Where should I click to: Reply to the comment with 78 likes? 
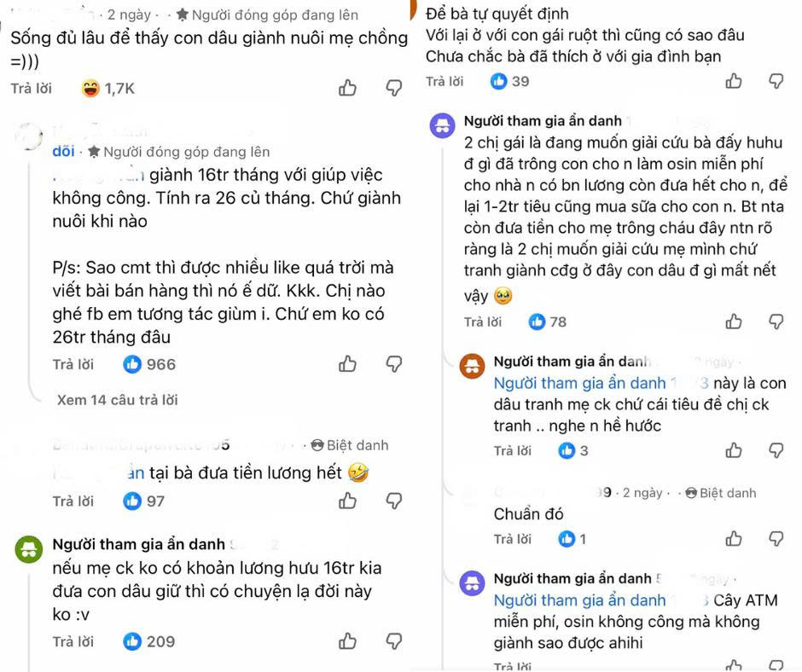tap(484, 322)
